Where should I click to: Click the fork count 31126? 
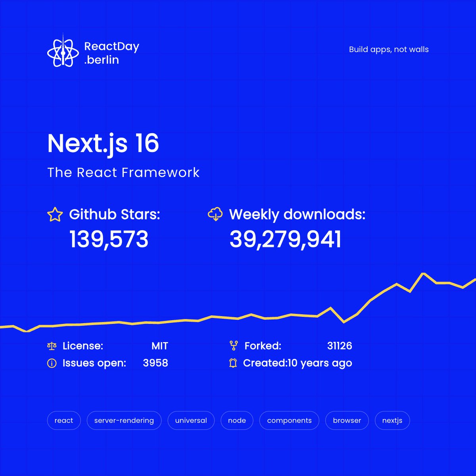(340, 346)
